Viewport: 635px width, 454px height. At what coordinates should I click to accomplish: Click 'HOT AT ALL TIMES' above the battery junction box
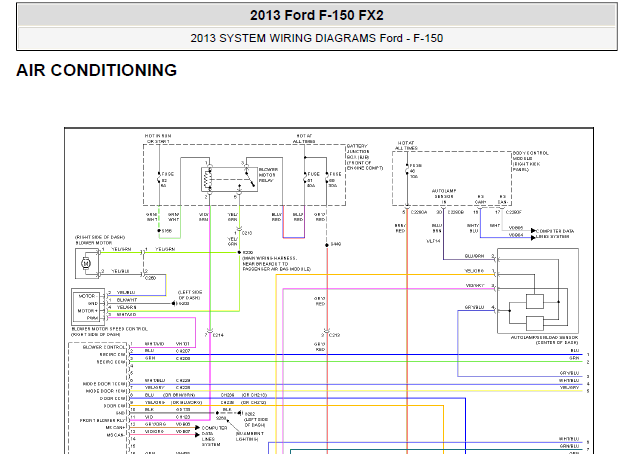pos(304,139)
